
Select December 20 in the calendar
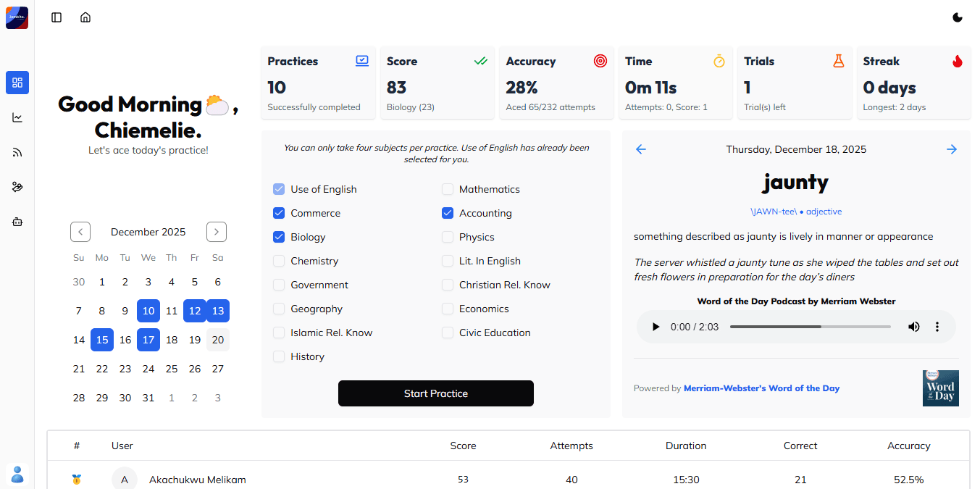pos(218,340)
